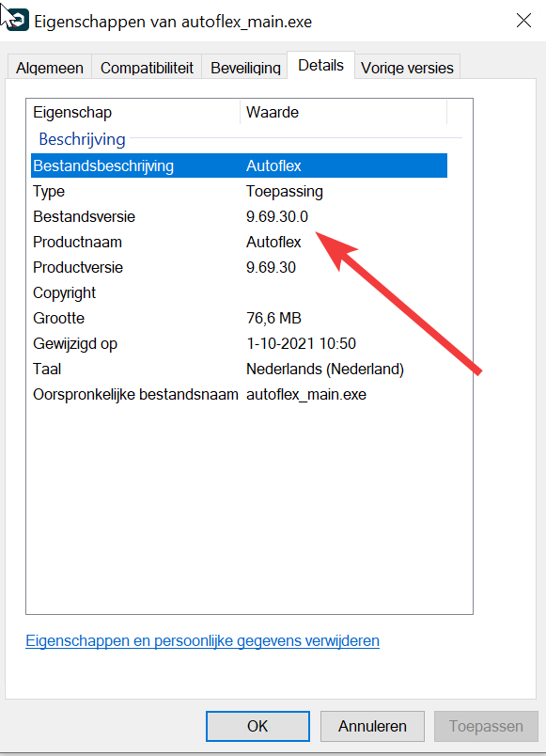Select the Gewijzigd op date row
The height and width of the screenshot is (756, 546).
pos(239,344)
